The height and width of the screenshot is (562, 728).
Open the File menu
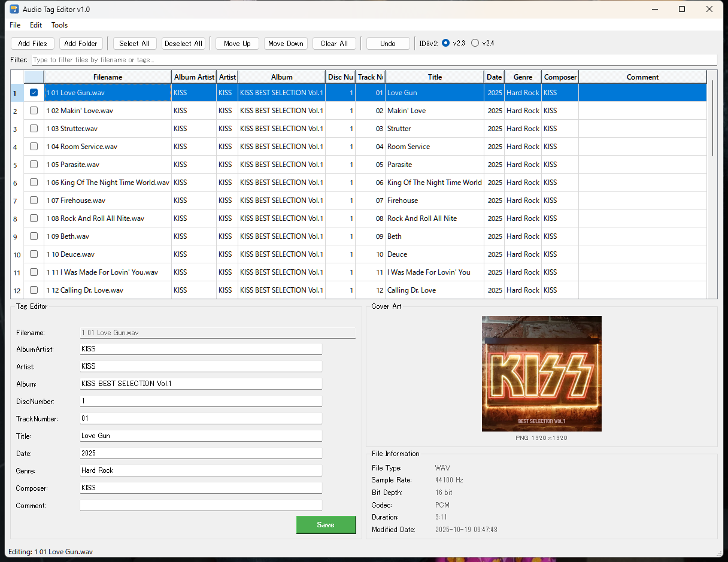(x=15, y=25)
